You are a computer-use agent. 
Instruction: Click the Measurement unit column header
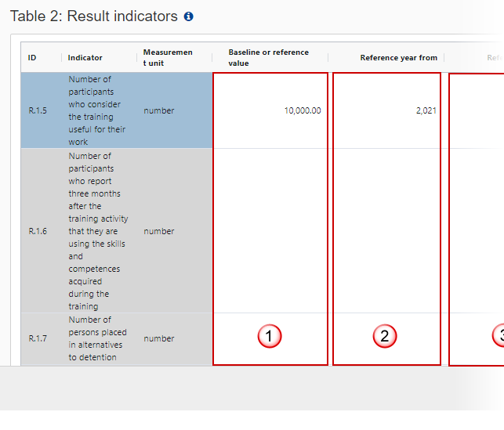click(168, 58)
